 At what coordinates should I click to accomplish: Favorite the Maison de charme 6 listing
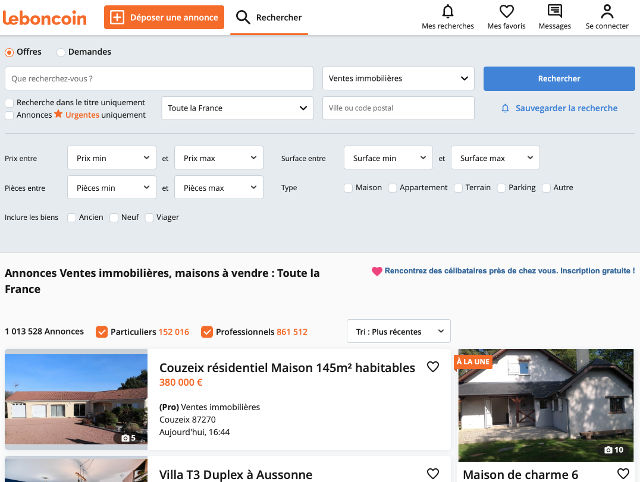[623, 473]
